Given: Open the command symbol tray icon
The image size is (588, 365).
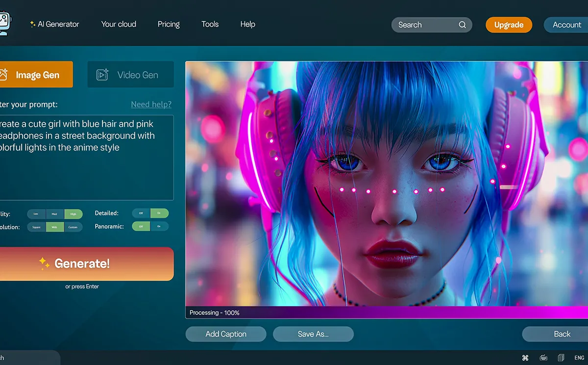Looking at the screenshot, I should pyautogui.click(x=525, y=358).
